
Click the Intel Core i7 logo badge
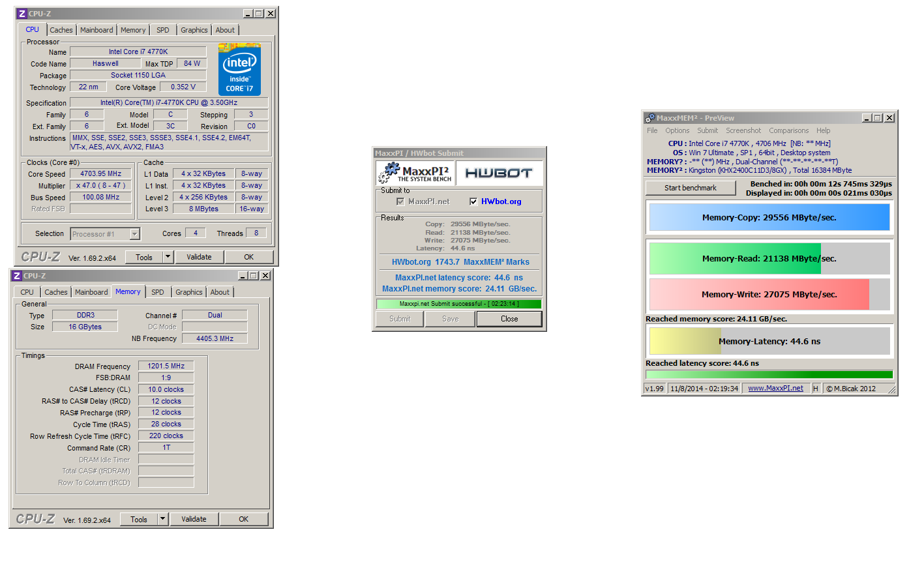click(x=239, y=70)
